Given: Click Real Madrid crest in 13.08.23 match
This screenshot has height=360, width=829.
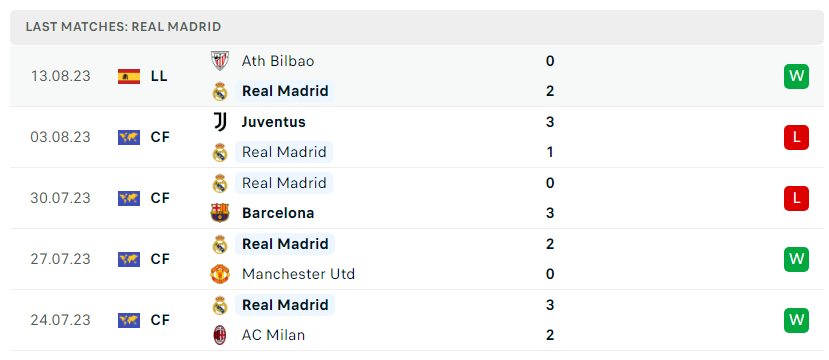Looking at the screenshot, I should pyautogui.click(x=219, y=91).
